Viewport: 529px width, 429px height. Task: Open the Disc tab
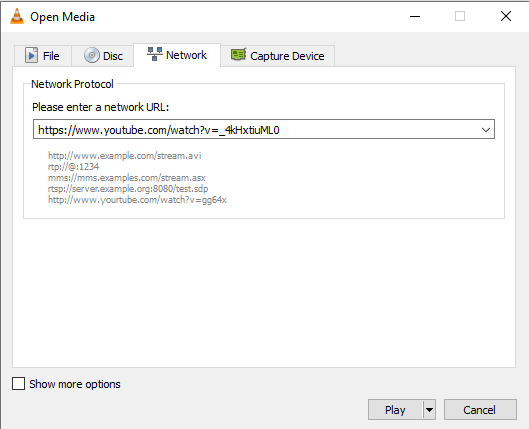103,56
